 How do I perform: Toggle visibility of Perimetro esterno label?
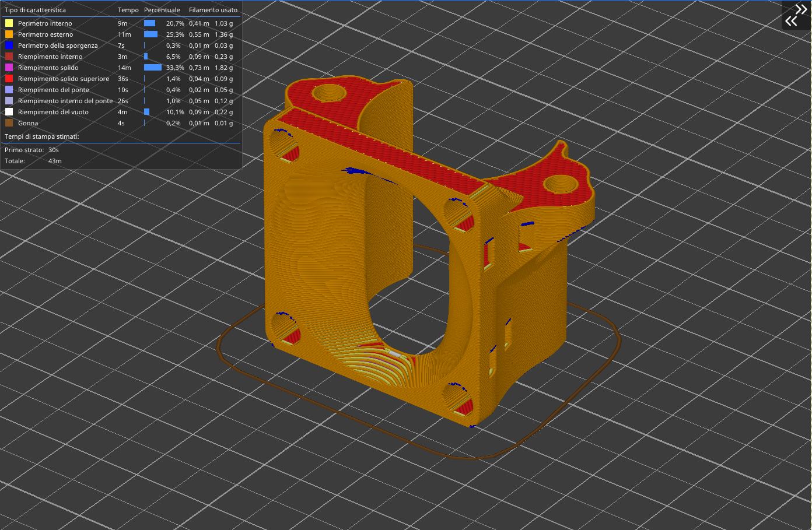point(45,34)
